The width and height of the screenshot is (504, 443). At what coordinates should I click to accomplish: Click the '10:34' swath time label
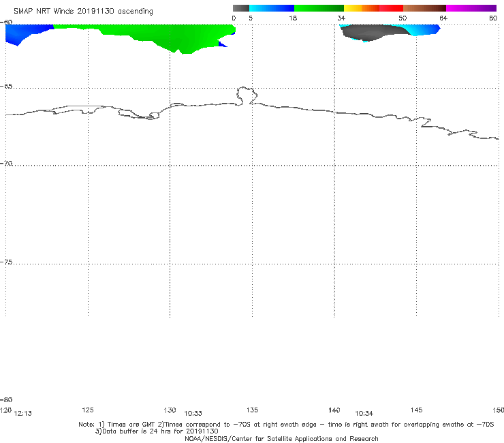pyautogui.click(x=364, y=414)
